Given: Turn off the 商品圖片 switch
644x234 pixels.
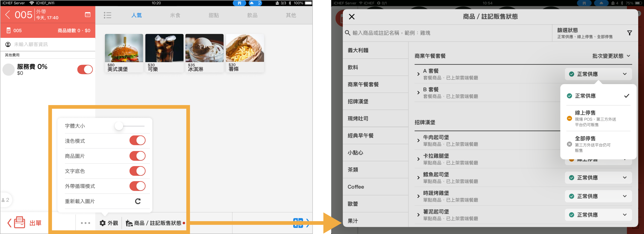Looking at the screenshot, I should [x=137, y=156].
